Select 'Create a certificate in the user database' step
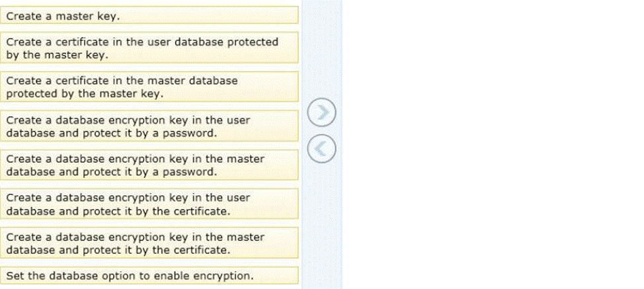644x289 pixels. [149, 48]
